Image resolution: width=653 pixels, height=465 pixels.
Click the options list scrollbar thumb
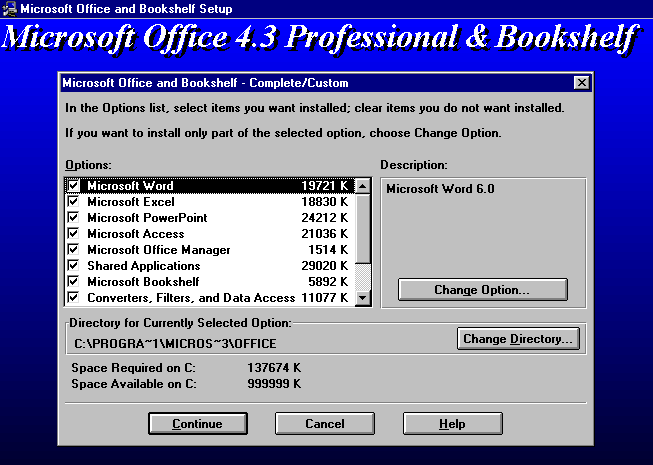363,229
